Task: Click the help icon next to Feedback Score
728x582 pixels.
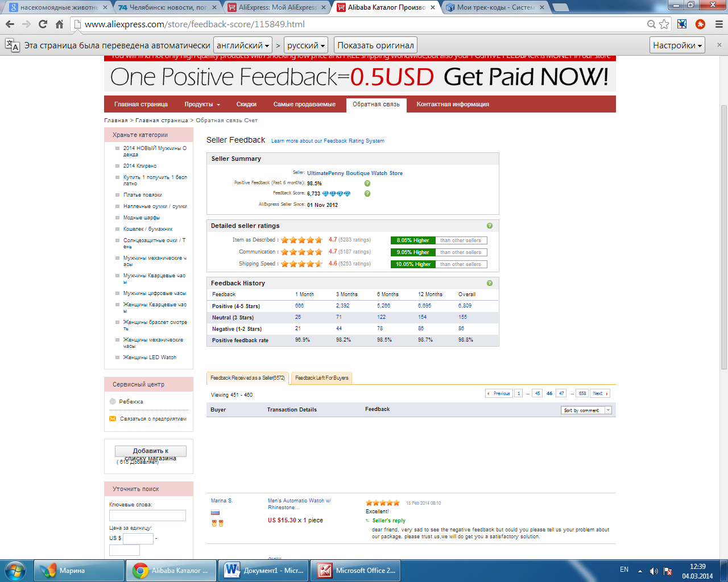Action: point(367,193)
